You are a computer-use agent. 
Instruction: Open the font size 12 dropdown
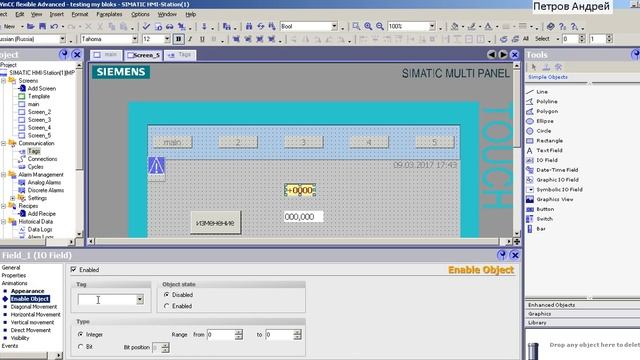(x=167, y=39)
